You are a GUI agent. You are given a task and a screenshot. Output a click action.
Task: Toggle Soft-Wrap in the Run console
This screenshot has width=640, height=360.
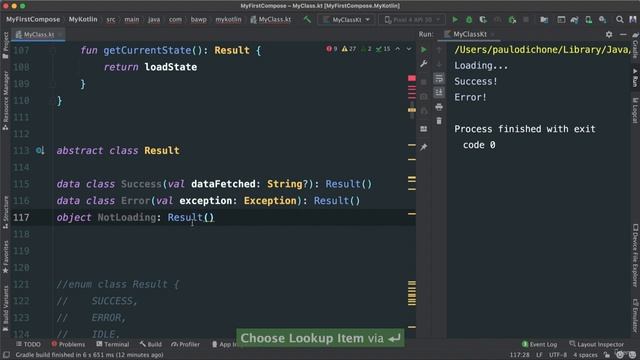pyautogui.click(x=439, y=78)
